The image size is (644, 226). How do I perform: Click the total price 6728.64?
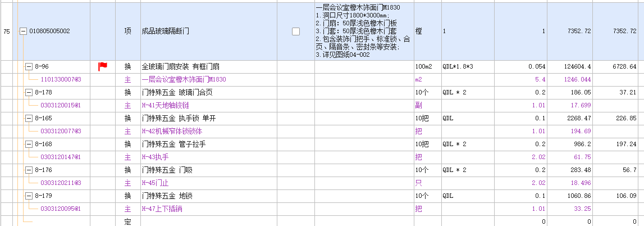pyautogui.click(x=624, y=66)
